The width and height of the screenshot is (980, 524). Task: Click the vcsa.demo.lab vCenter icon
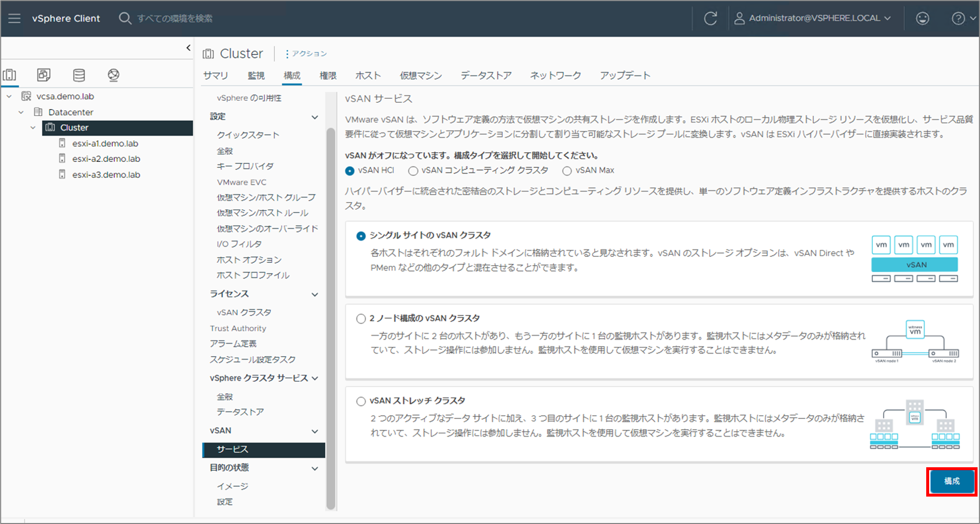pyautogui.click(x=26, y=96)
